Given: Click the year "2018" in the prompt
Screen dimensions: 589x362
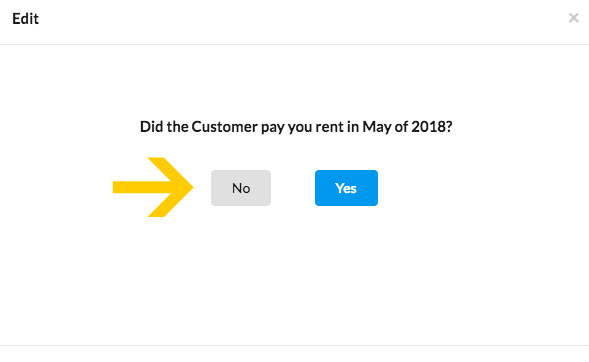Looking at the screenshot, I should (428, 127).
